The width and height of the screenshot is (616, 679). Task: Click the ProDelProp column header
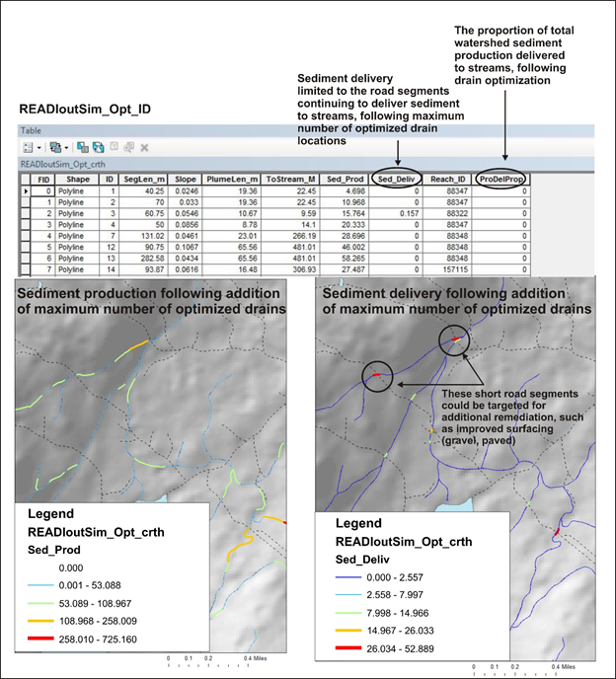(x=502, y=179)
